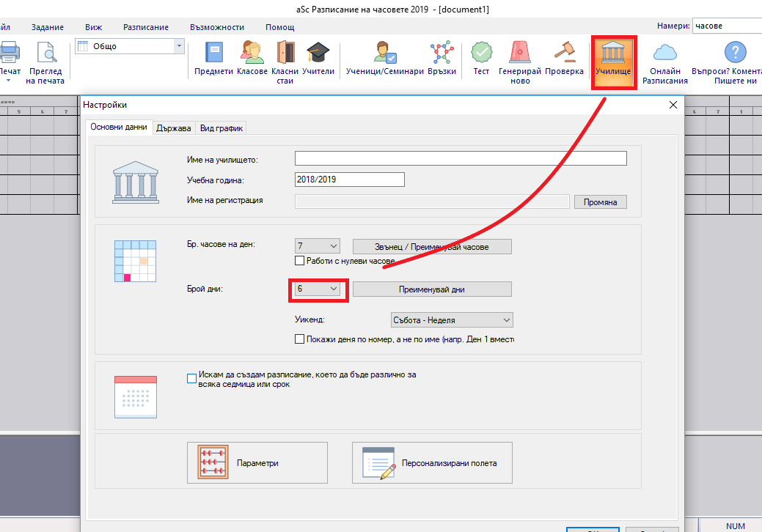762x532 pixels.
Task: Open Ученици/Семинари toolbar icon
Action: (x=385, y=58)
